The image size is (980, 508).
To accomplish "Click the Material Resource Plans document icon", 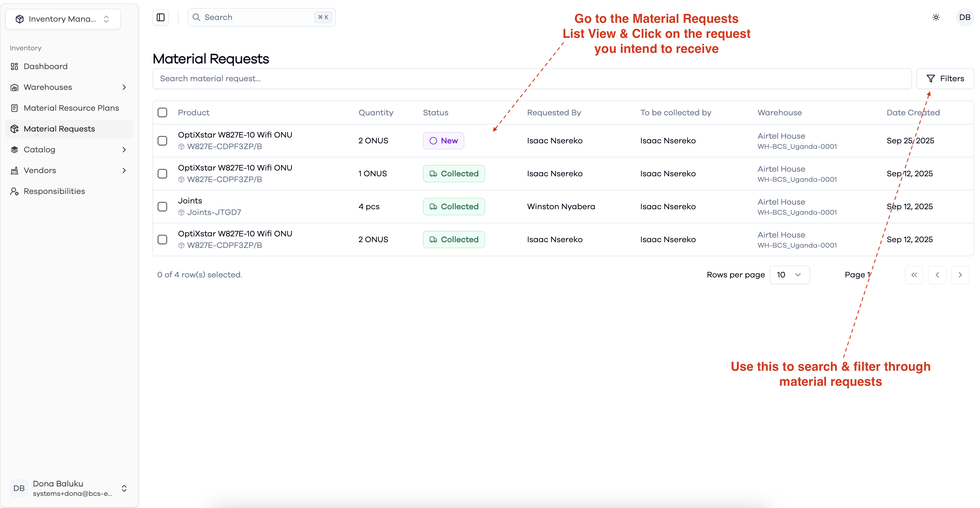I will click(14, 108).
